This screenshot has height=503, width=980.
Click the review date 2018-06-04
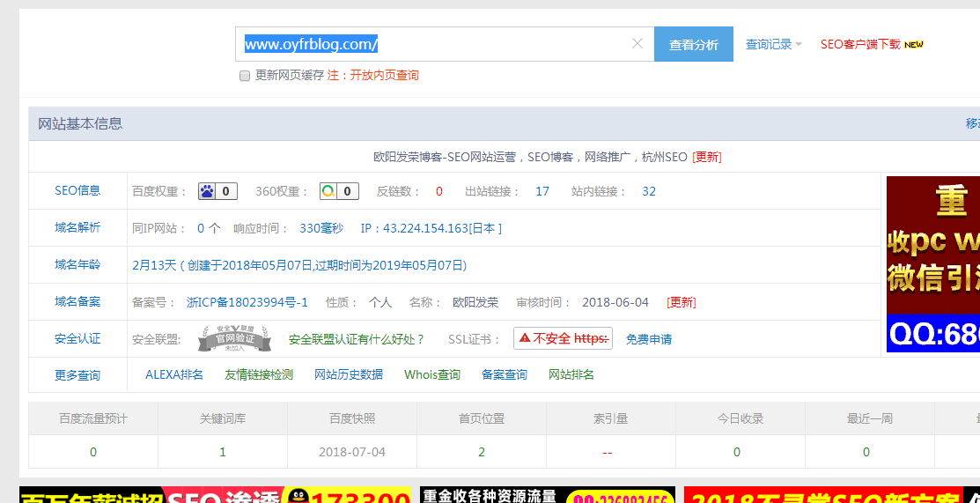coord(615,303)
